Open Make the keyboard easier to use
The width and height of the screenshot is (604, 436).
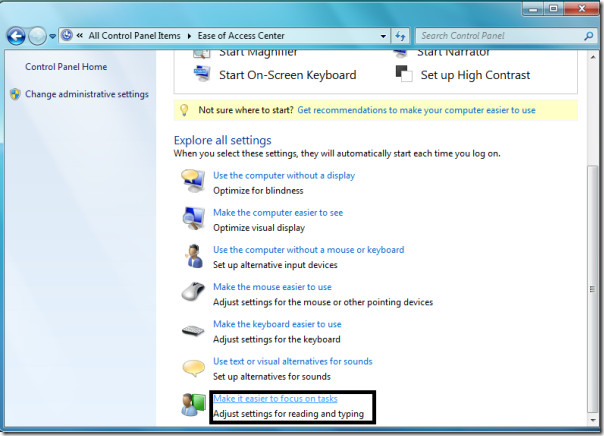[277, 324]
